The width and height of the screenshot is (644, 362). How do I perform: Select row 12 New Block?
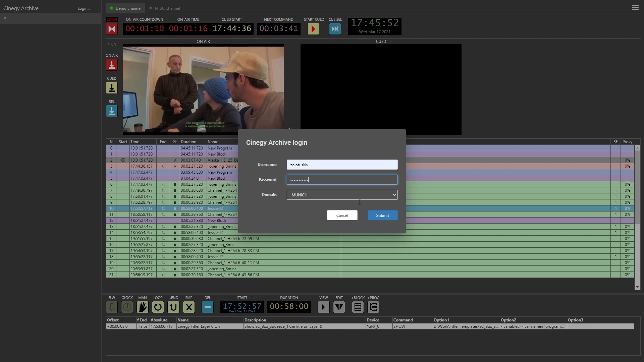(x=370, y=221)
